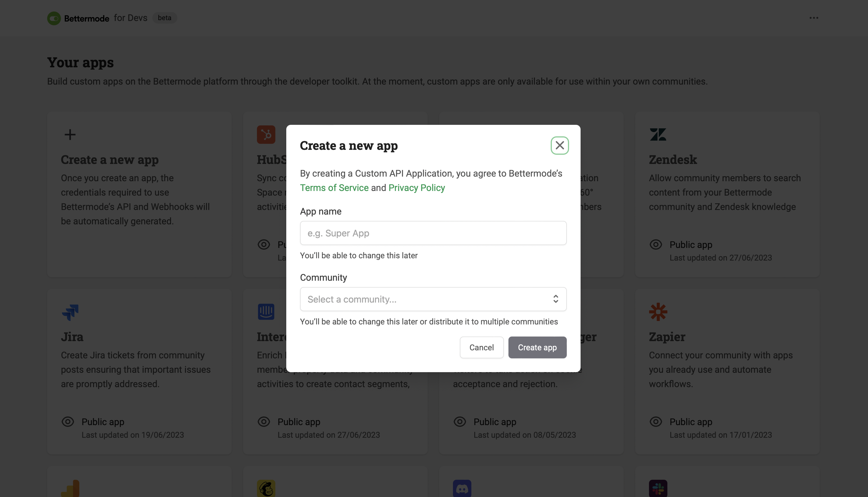The height and width of the screenshot is (497, 868).
Task: Click the Create app button
Action: 537,347
